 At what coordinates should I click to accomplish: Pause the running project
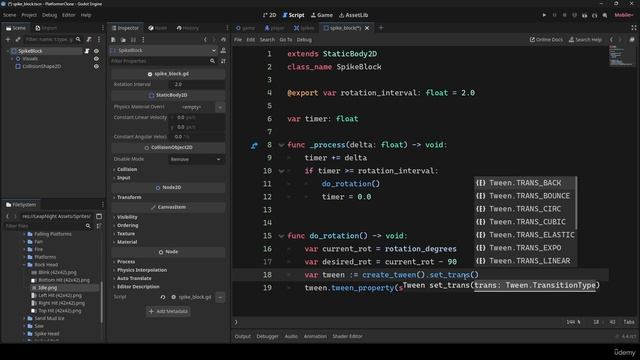[554, 15]
